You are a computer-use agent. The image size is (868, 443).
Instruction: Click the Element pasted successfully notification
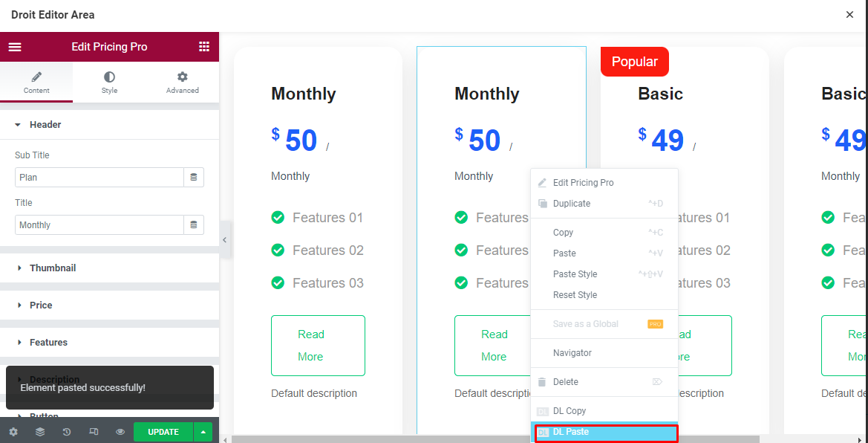pos(110,387)
